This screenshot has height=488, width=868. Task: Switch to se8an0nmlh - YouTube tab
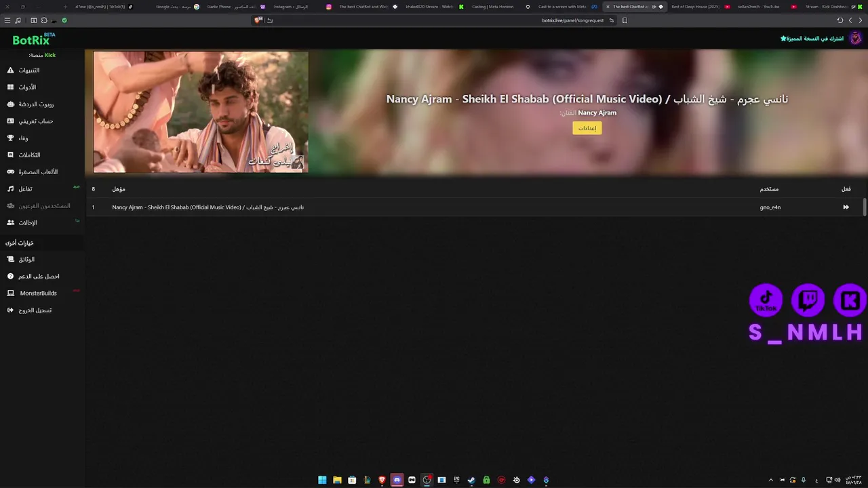click(766, 7)
